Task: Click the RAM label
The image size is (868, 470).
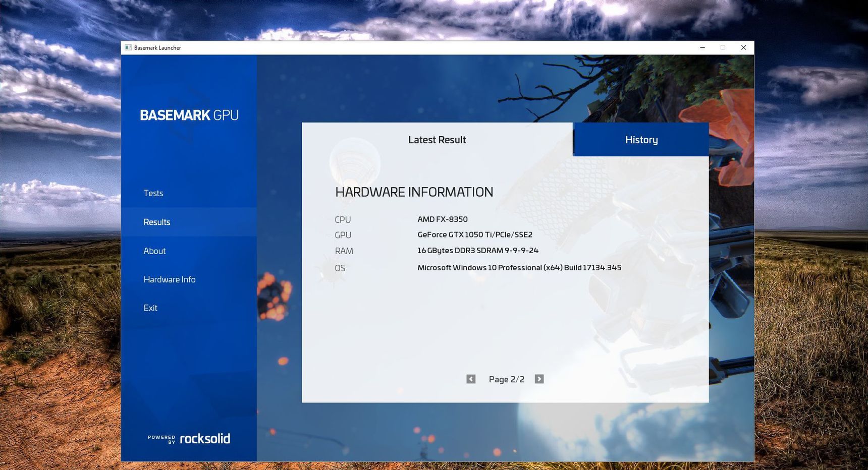Action: click(x=344, y=251)
